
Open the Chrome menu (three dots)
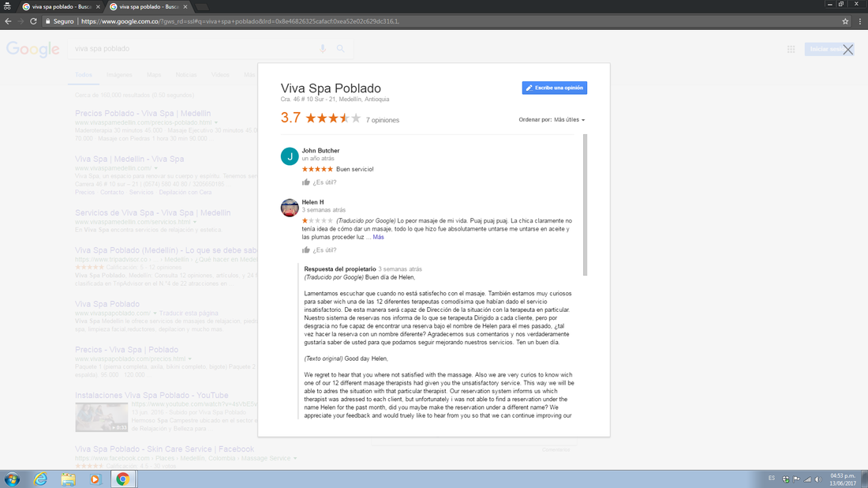click(859, 21)
